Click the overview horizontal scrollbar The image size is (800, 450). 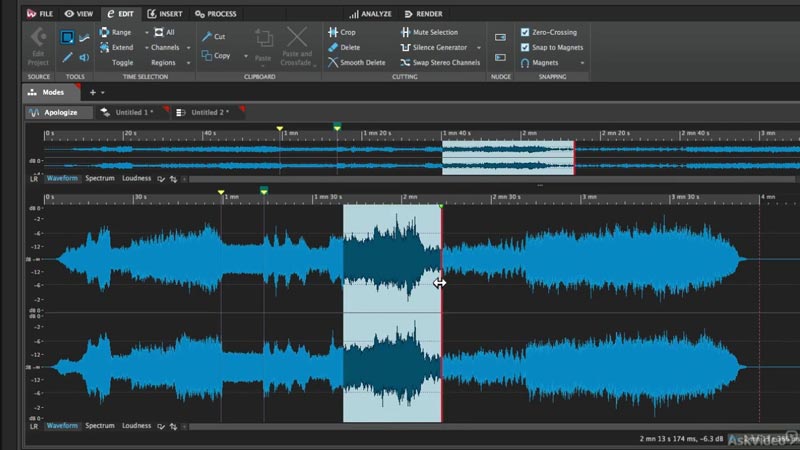click(x=492, y=179)
